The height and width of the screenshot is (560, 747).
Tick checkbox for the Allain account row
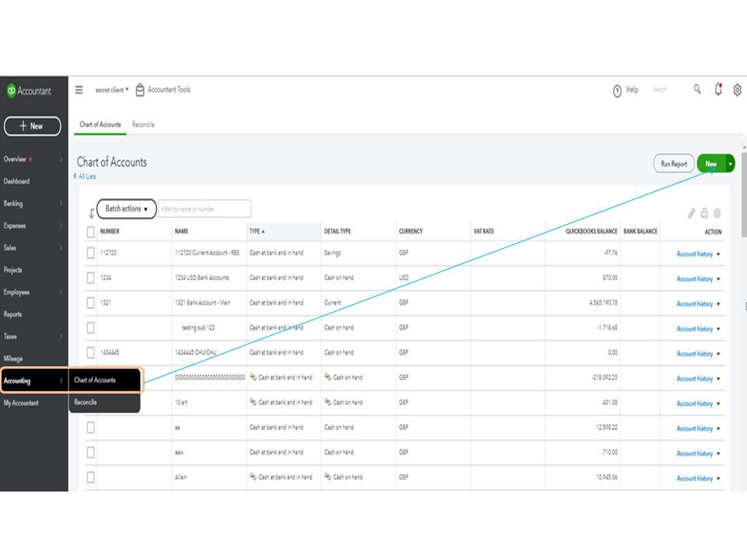point(90,477)
